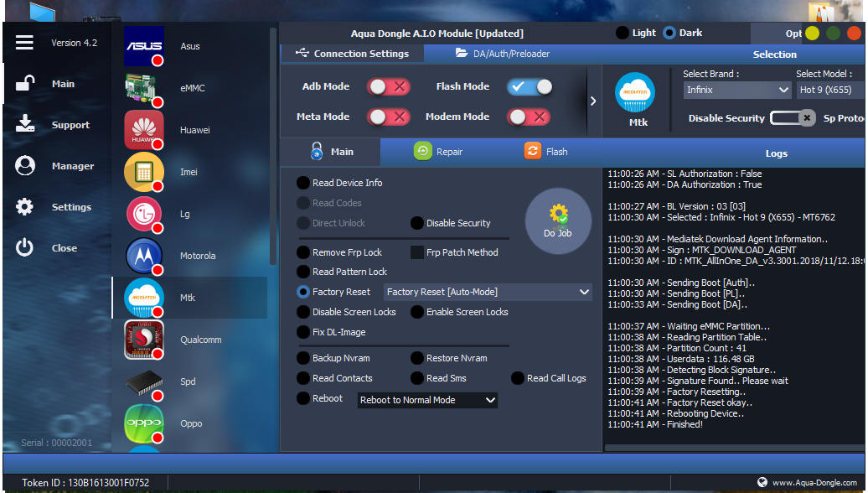Image resolution: width=868 pixels, height=493 pixels.
Task: Toggle the Adb Mode switch
Action: pos(388,86)
